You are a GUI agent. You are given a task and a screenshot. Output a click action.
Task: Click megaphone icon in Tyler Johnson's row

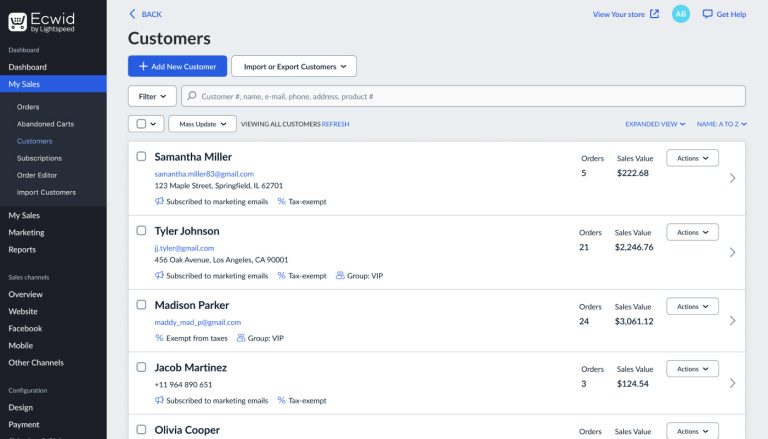(159, 275)
